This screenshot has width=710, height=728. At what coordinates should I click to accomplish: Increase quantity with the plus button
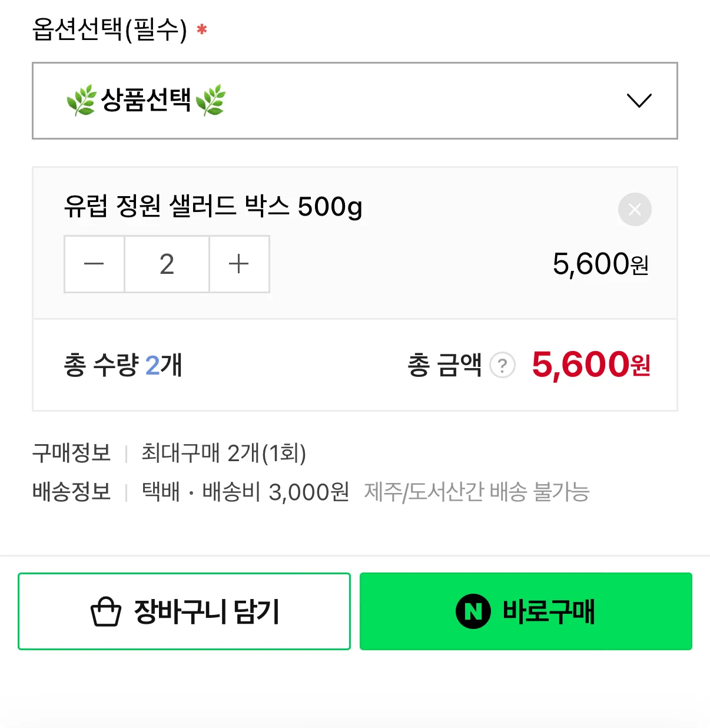tap(239, 264)
